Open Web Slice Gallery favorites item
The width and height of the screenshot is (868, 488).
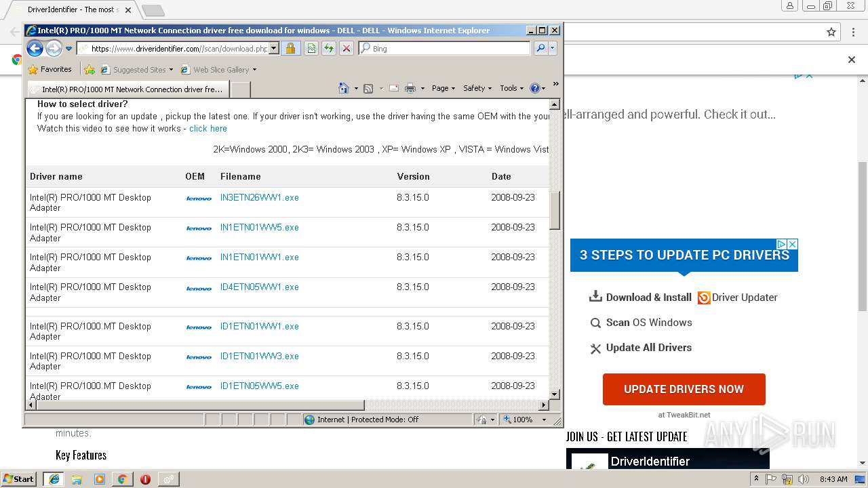click(x=218, y=69)
